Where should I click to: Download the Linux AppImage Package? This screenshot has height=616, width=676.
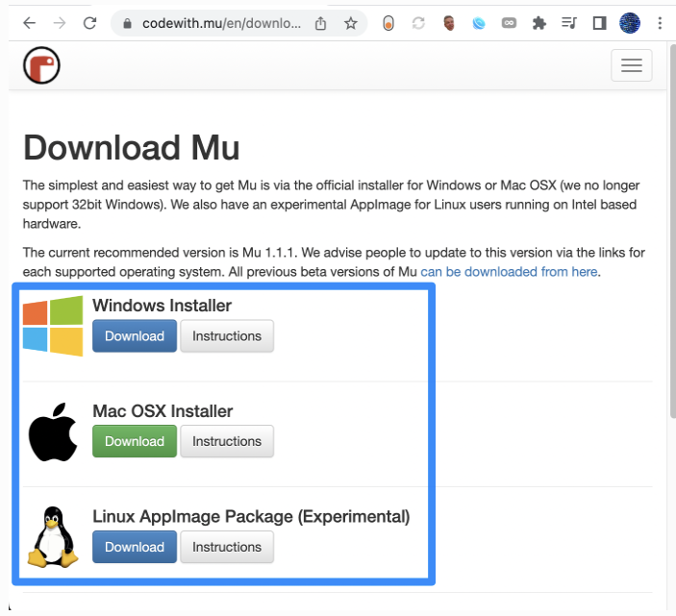135,547
